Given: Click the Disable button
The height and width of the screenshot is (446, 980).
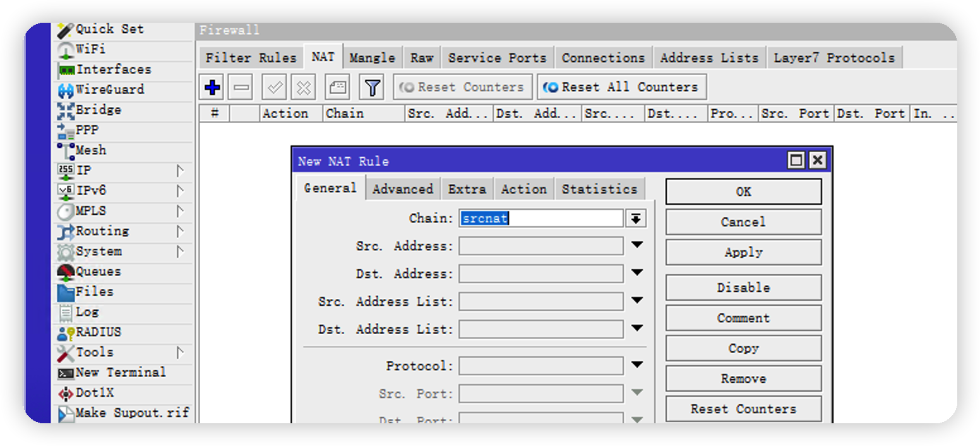Looking at the screenshot, I should 743,287.
